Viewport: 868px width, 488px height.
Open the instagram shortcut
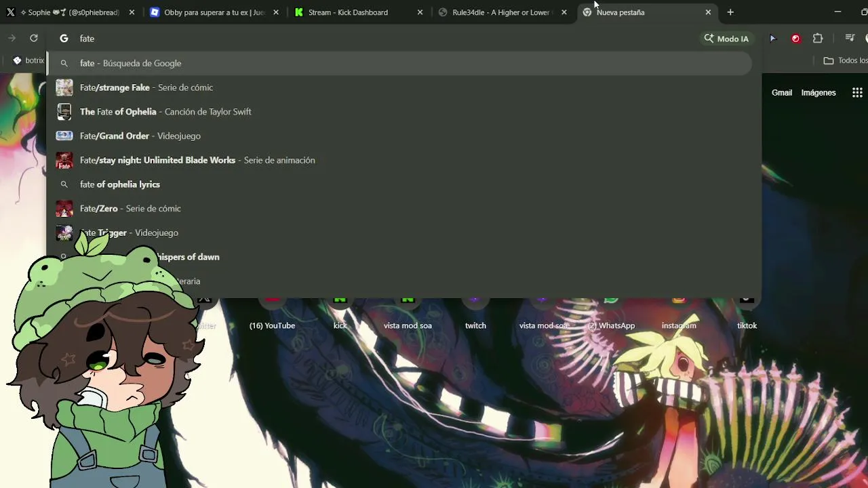coord(679,313)
